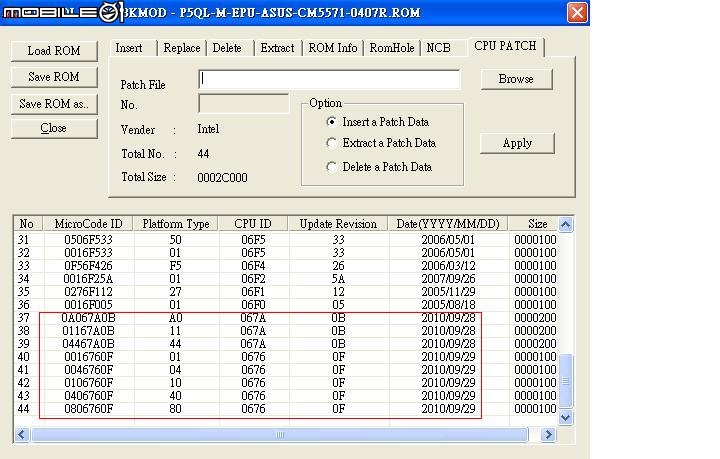Click the date 2005/08/18 in row 36
Image resolution: width=720 pixels, height=459 pixels.
tap(448, 305)
